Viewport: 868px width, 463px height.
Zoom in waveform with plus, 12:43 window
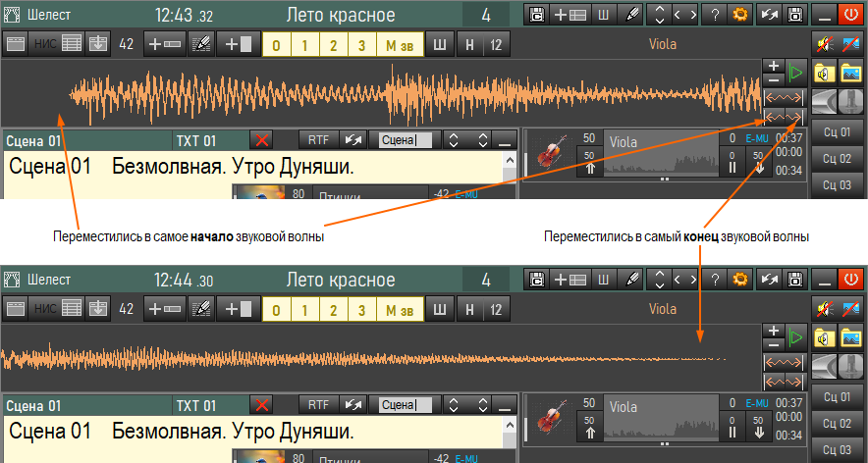pyautogui.click(x=774, y=66)
